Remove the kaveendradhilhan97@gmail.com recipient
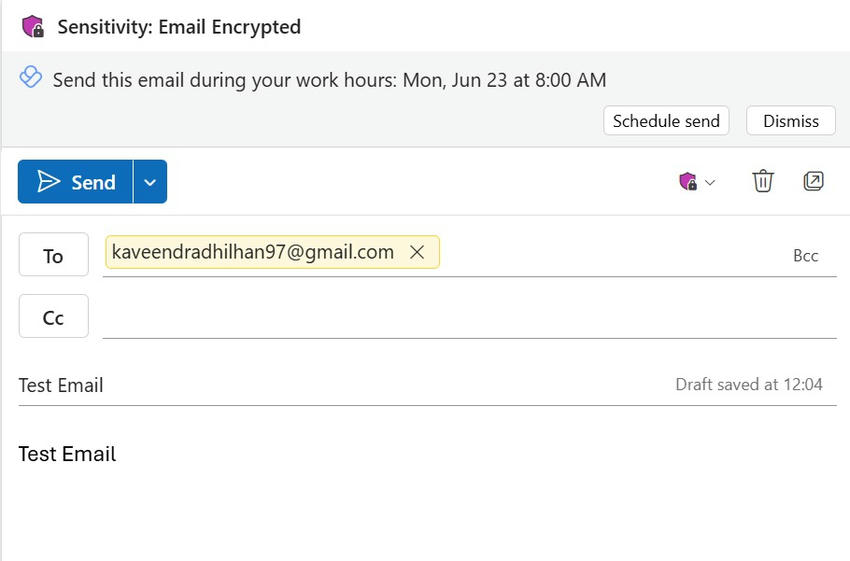The height and width of the screenshot is (561, 850). click(x=418, y=253)
